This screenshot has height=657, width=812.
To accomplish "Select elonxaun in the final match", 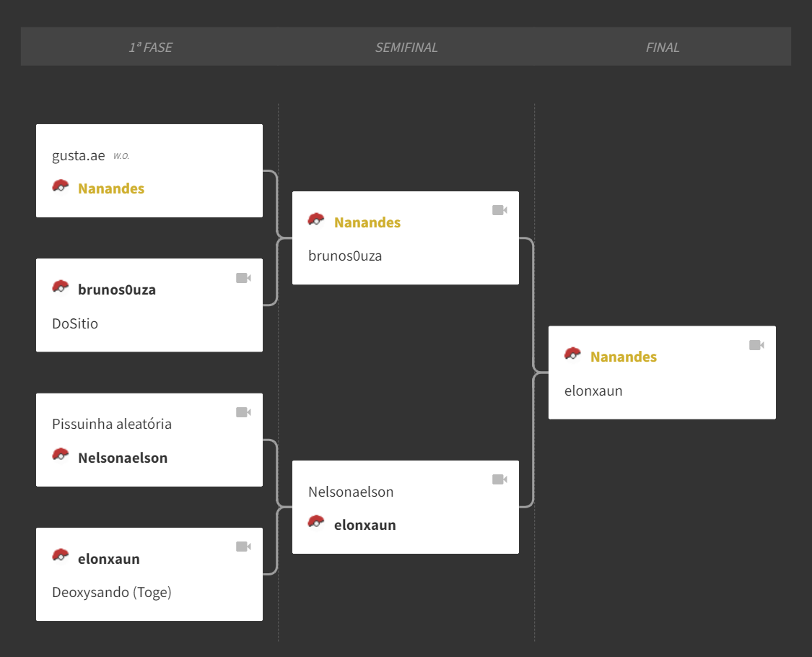I will pos(593,391).
